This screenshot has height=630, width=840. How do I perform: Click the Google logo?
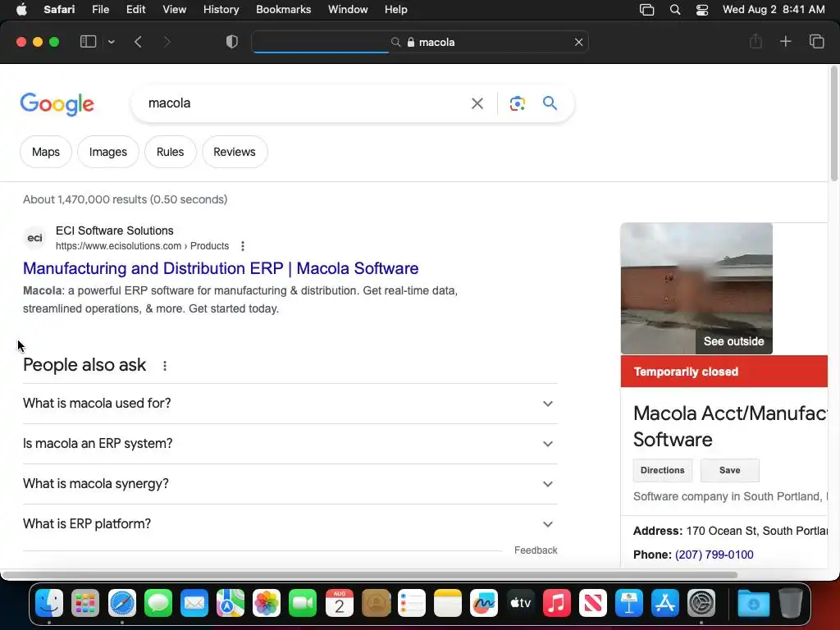coord(57,104)
